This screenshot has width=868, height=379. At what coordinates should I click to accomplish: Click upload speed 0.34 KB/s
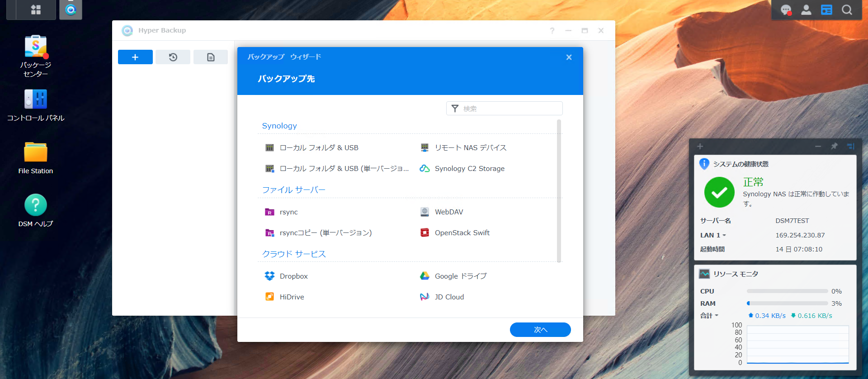[767, 316]
